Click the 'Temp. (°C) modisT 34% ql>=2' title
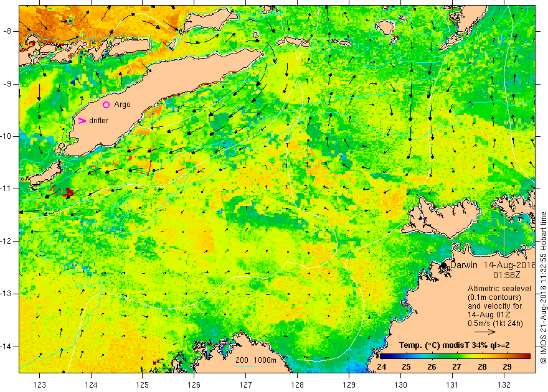This screenshot has height=392, width=548. [455, 345]
